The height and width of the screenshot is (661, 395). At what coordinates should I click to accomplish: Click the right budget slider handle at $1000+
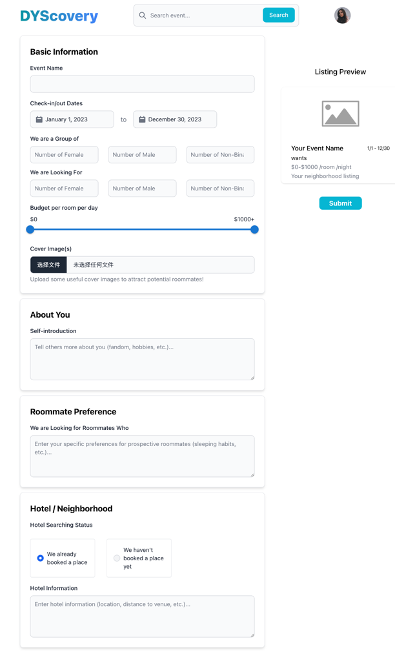(x=254, y=229)
